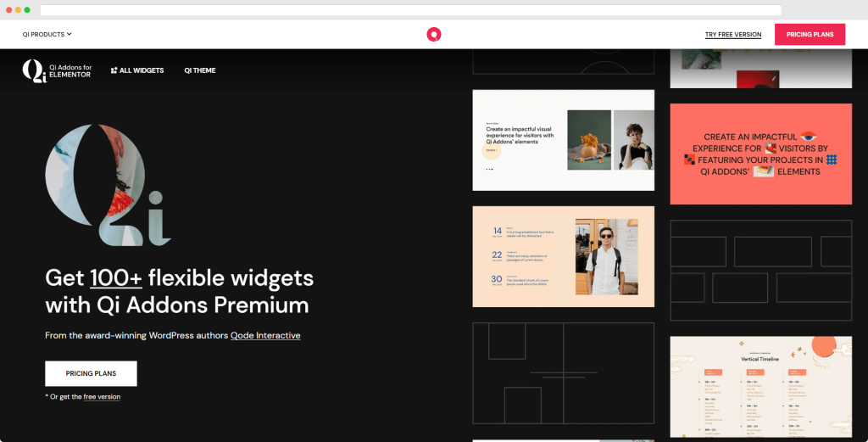This screenshot has height=442, width=868.
Task: Click the yellow minimize window dot
Action: click(19, 10)
